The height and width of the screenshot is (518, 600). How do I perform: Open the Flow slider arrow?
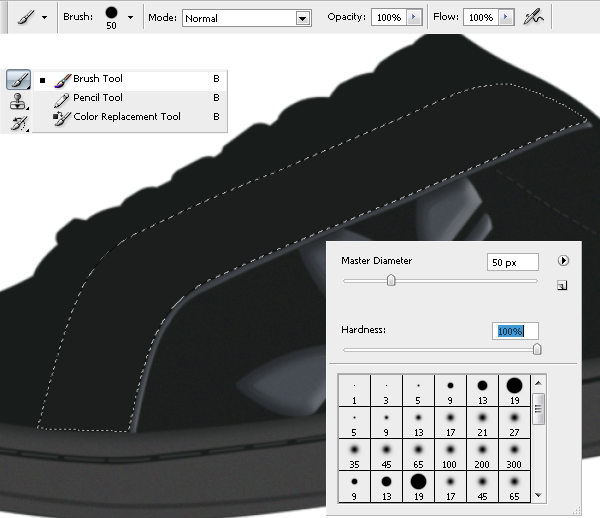click(x=506, y=17)
